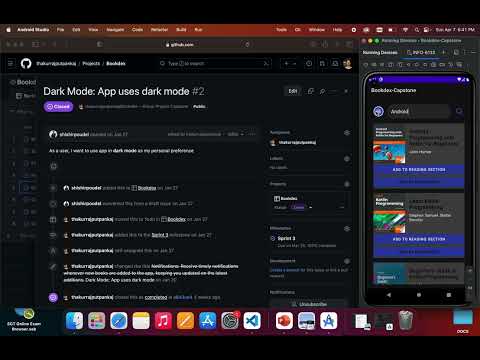The width and height of the screenshot is (480, 360).
Task: Add a device with the plus next to the device tab
Action: click(444, 52)
